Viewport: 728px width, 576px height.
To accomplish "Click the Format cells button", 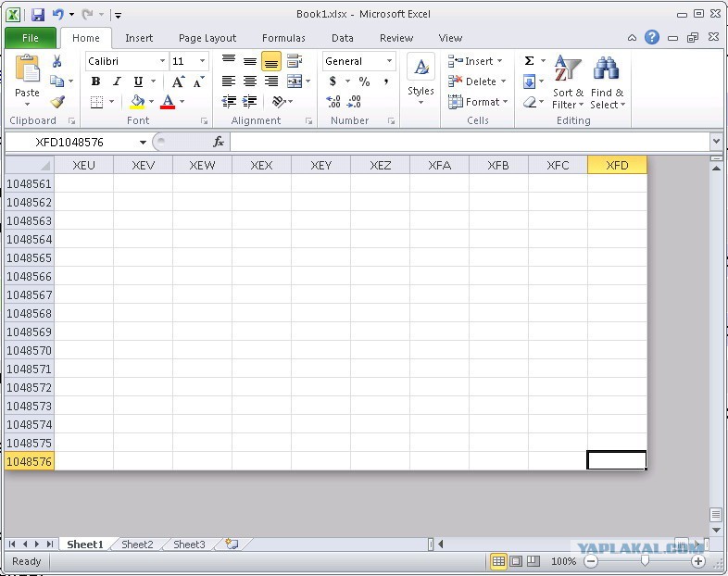I will pos(478,102).
